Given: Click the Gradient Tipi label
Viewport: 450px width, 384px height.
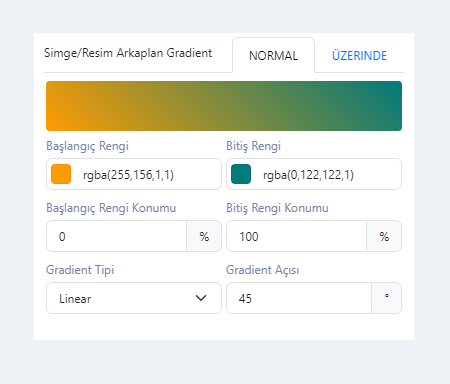Looking at the screenshot, I should point(80,270).
